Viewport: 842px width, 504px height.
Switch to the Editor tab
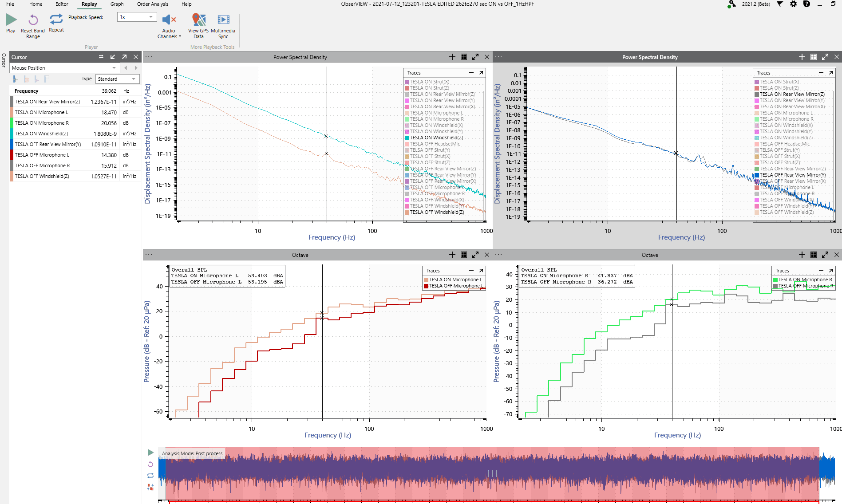pyautogui.click(x=62, y=4)
